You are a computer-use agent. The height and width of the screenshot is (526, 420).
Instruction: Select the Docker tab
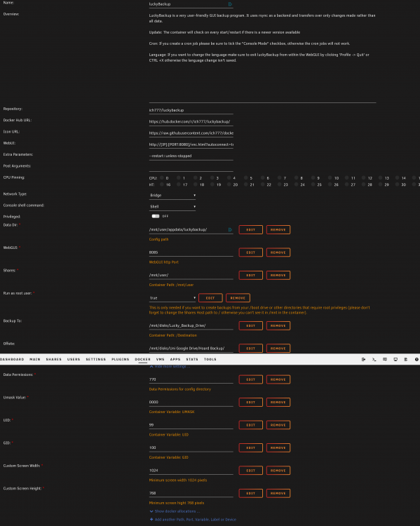[x=142, y=359]
